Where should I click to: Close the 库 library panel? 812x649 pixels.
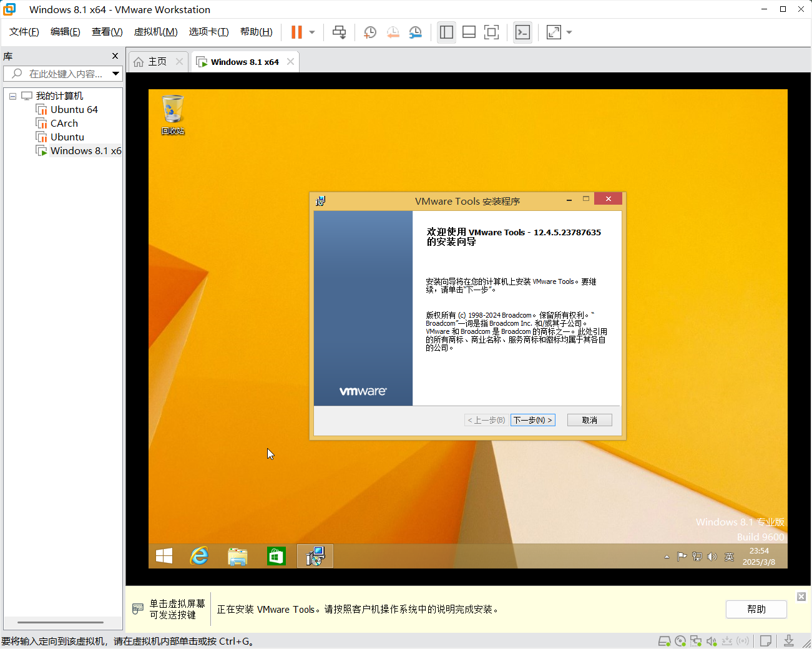point(115,56)
